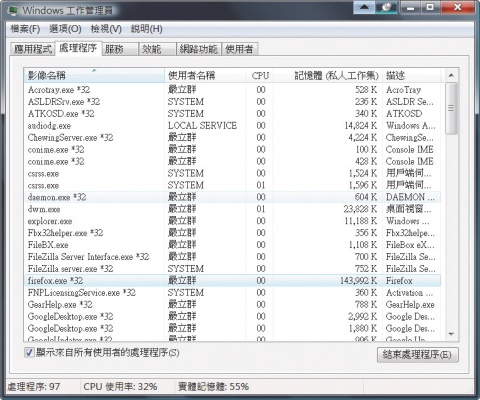Select the conime.exe row using 428 K

coord(233,161)
